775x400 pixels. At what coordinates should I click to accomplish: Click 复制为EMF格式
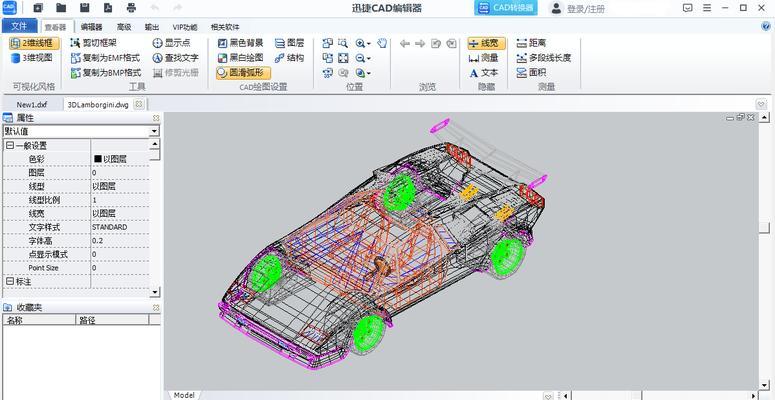[x=105, y=58]
